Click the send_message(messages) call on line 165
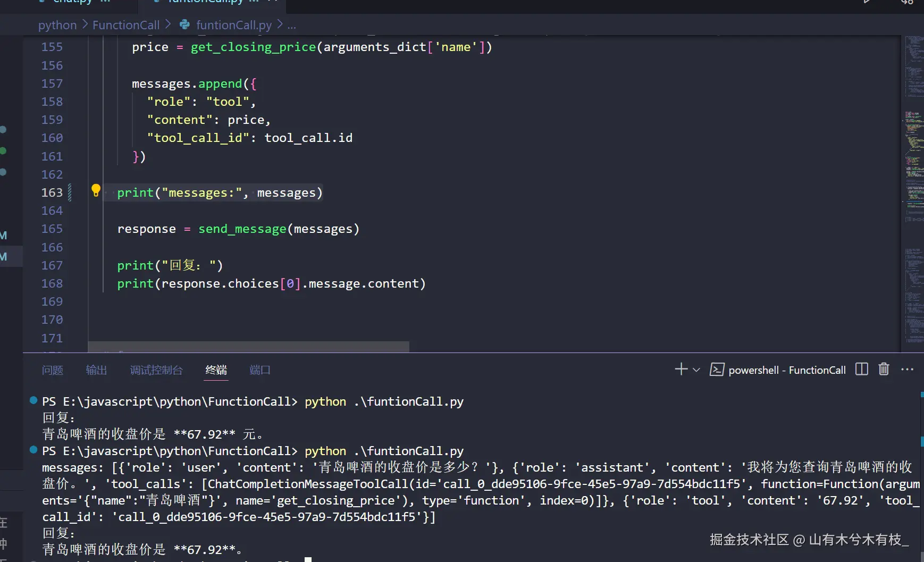The width and height of the screenshot is (924, 562). (279, 229)
